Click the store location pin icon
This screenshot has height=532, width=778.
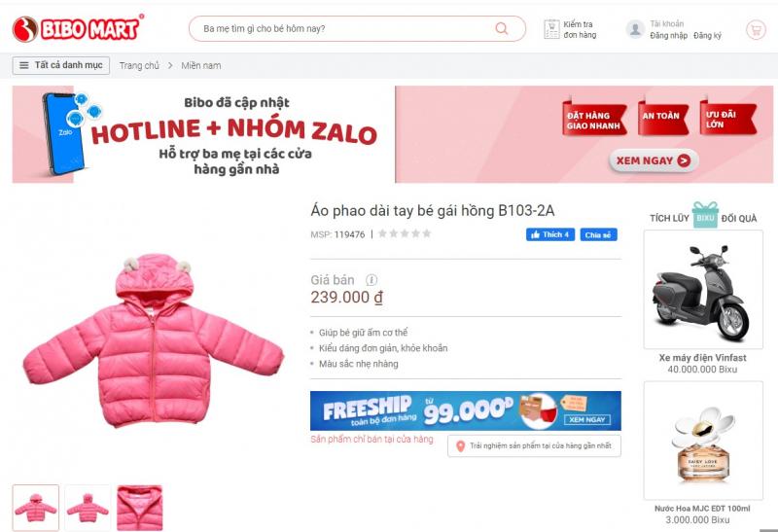[460, 446]
